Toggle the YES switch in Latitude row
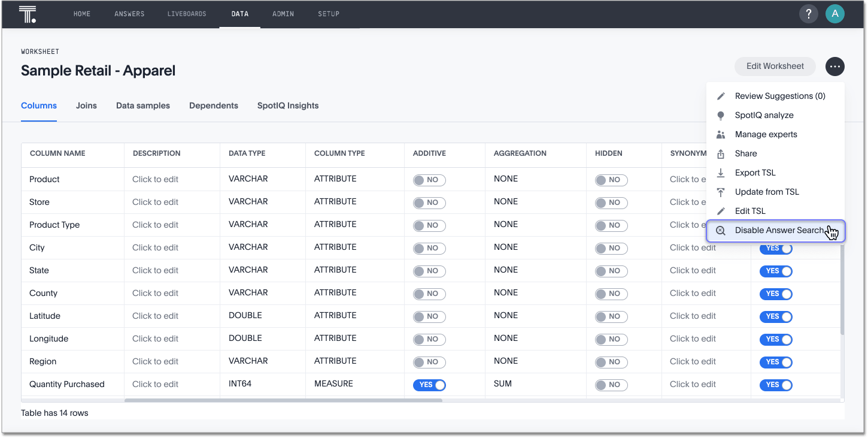The height and width of the screenshot is (438, 868). point(776,316)
